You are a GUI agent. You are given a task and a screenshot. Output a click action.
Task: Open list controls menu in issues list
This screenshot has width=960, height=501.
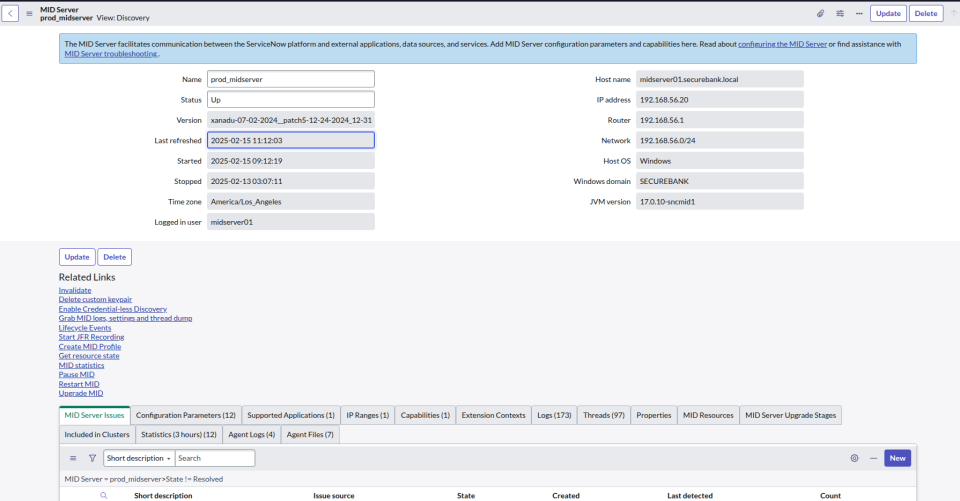73,458
